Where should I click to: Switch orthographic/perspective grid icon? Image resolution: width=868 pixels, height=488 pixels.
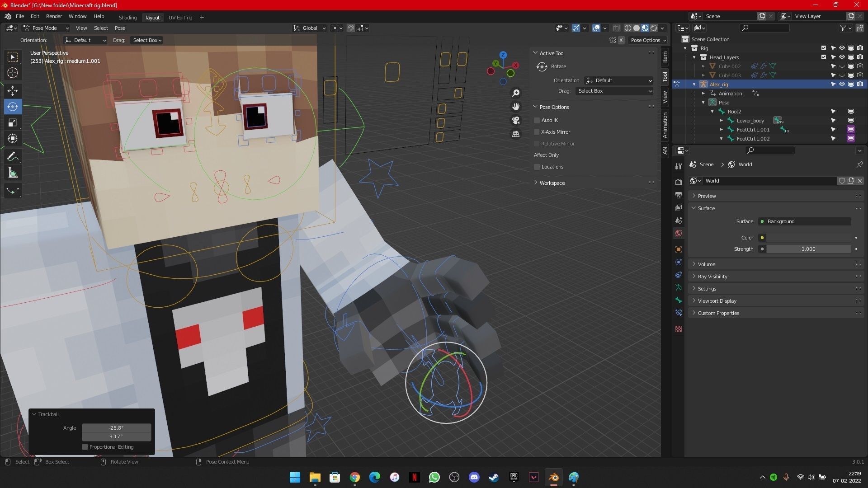tap(516, 134)
